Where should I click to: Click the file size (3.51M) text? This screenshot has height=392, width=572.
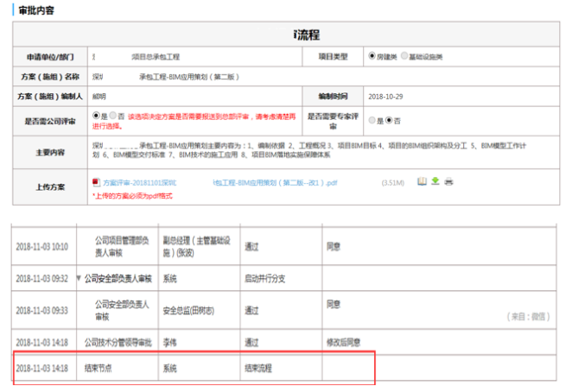[x=393, y=183]
